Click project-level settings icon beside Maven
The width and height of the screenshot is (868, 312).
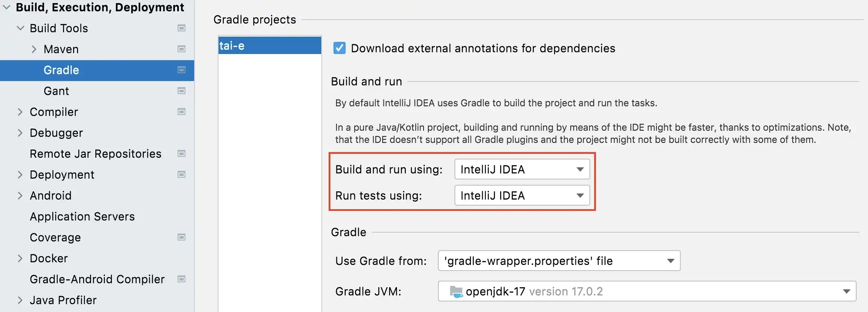(182, 49)
